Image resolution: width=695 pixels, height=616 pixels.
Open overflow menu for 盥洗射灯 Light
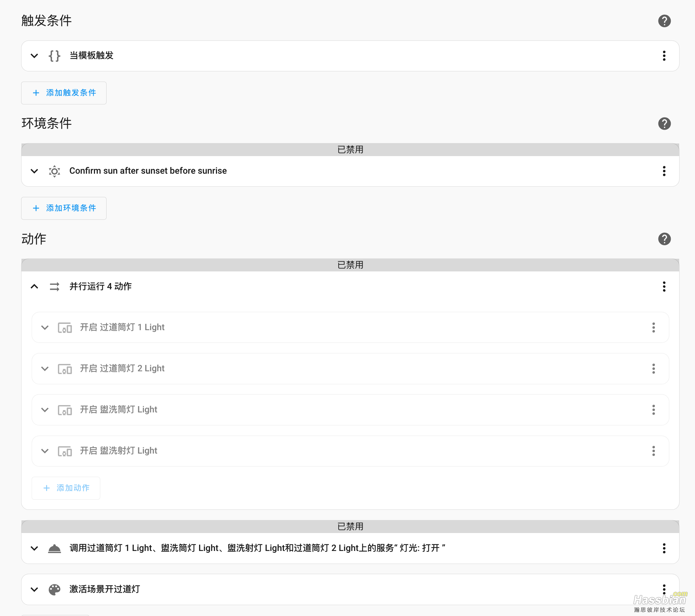pyautogui.click(x=653, y=451)
